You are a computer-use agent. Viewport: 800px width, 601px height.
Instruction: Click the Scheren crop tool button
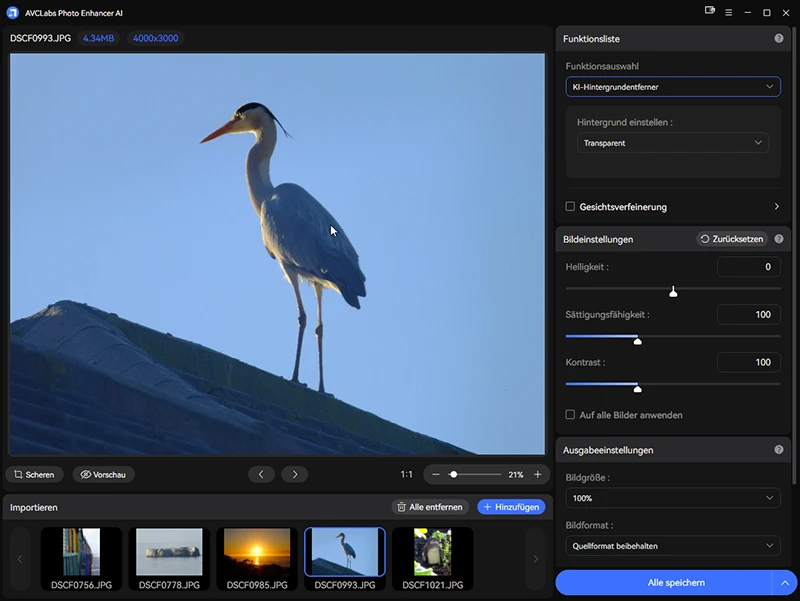[x=35, y=475]
